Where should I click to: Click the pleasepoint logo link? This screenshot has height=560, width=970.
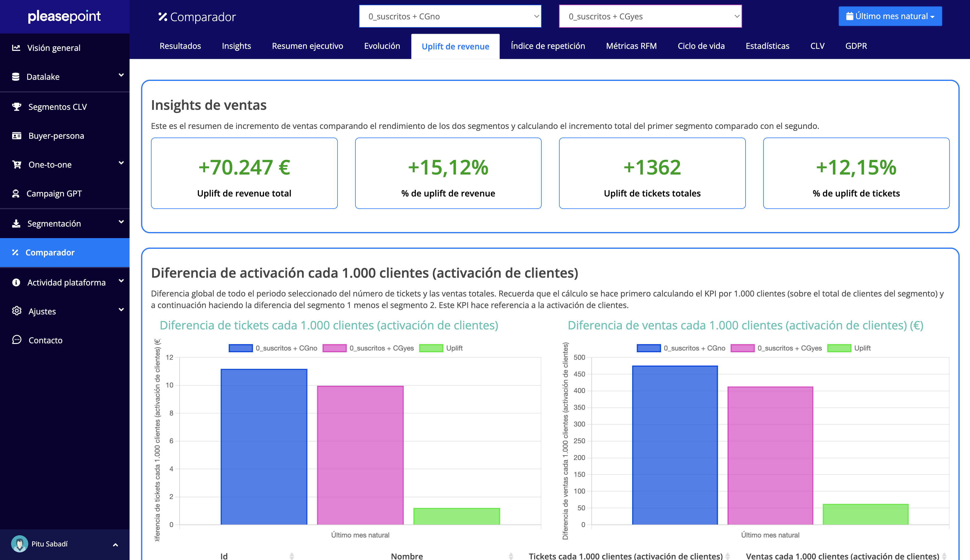point(64,16)
